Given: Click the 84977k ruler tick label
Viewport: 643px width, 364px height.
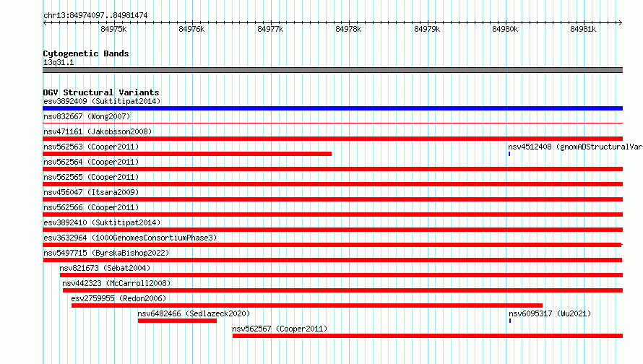Looking at the screenshot, I should [270, 29].
